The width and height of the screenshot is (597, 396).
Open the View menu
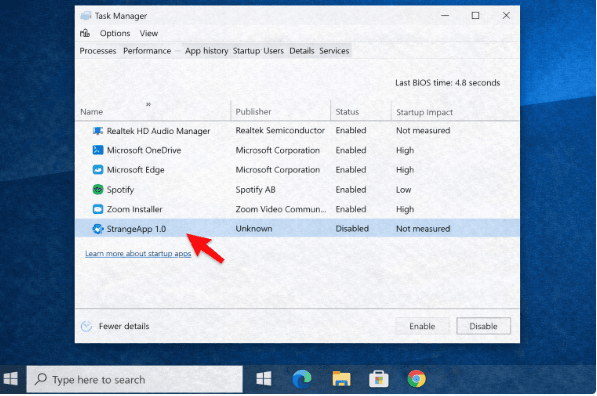tap(148, 33)
